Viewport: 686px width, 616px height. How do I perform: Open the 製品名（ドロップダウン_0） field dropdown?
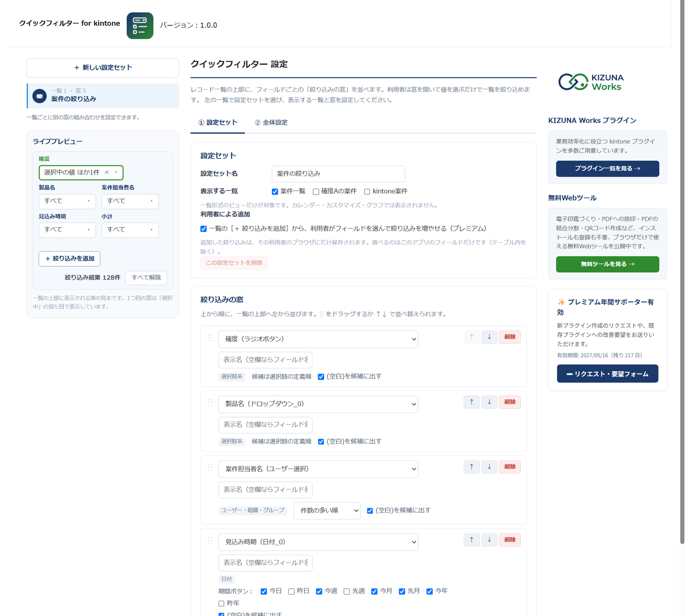pos(318,404)
